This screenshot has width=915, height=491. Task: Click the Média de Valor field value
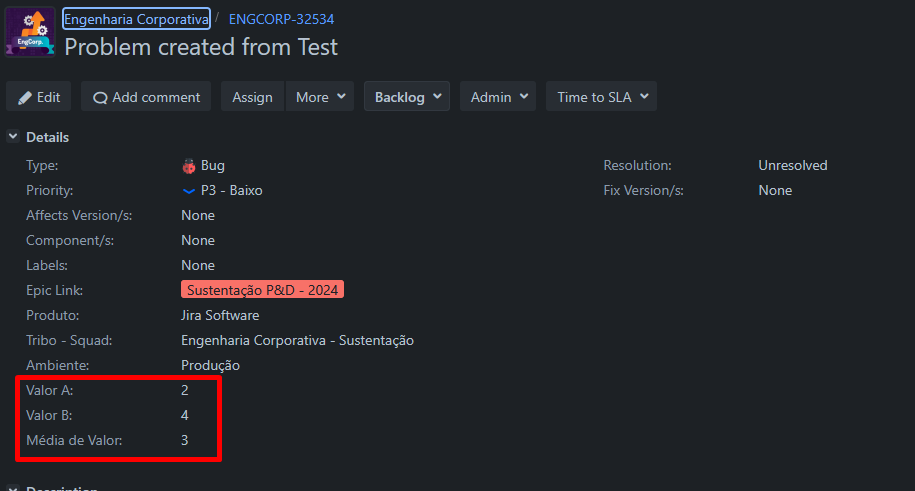click(184, 440)
